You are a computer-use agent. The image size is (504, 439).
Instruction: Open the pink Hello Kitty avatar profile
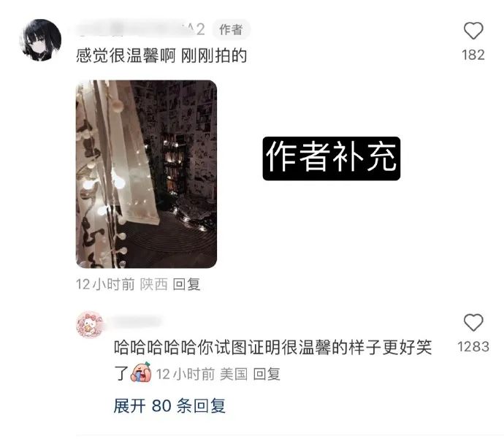(90, 324)
